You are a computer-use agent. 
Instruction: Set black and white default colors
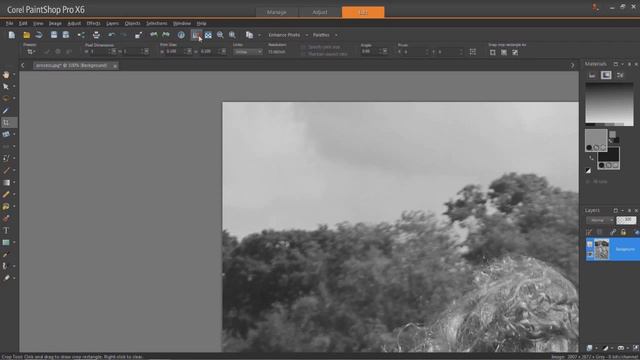pos(588,170)
